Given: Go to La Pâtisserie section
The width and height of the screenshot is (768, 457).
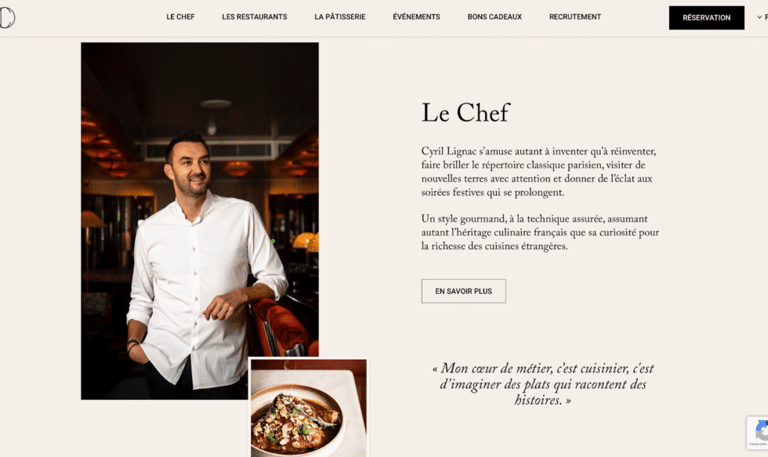Looking at the screenshot, I should pyautogui.click(x=340, y=17).
